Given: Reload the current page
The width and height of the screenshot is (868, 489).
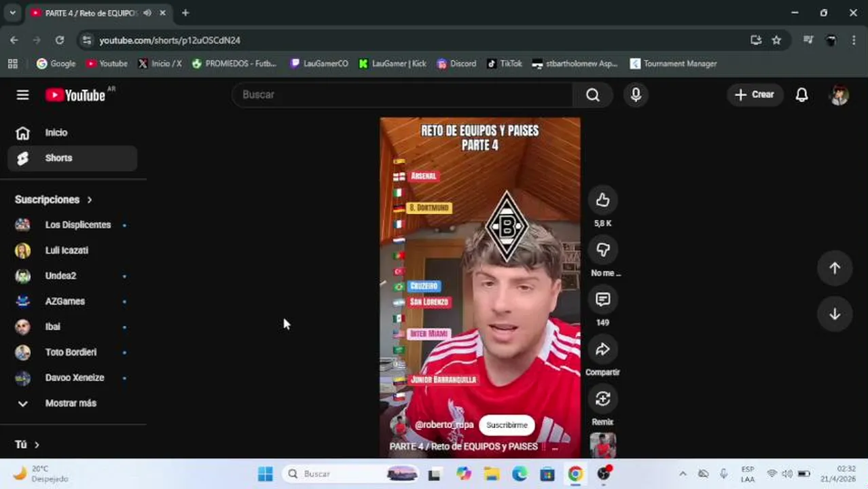Looking at the screenshot, I should pyautogui.click(x=60, y=40).
